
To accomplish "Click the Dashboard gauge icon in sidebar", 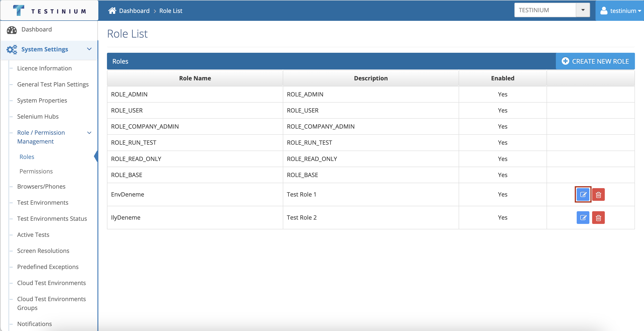I will click(x=12, y=30).
